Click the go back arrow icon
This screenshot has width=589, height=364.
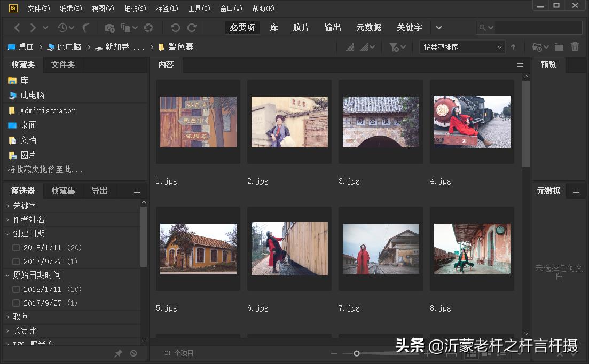pyautogui.click(x=17, y=28)
